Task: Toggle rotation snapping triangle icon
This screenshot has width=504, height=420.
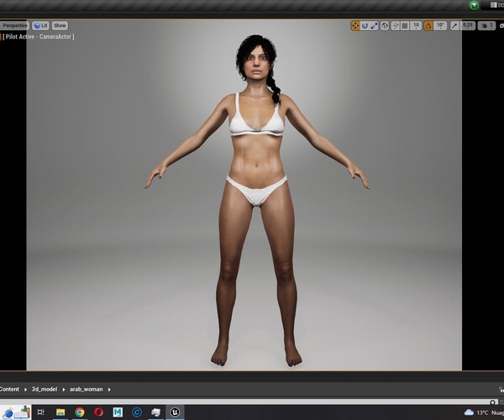Action: 428,26
